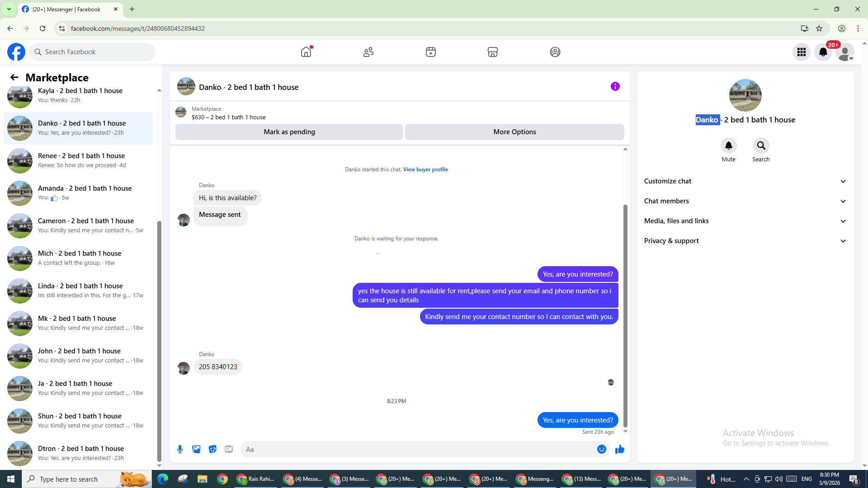Click the Aa message input field
Viewport: 868px width, 488px height.
[416, 449]
